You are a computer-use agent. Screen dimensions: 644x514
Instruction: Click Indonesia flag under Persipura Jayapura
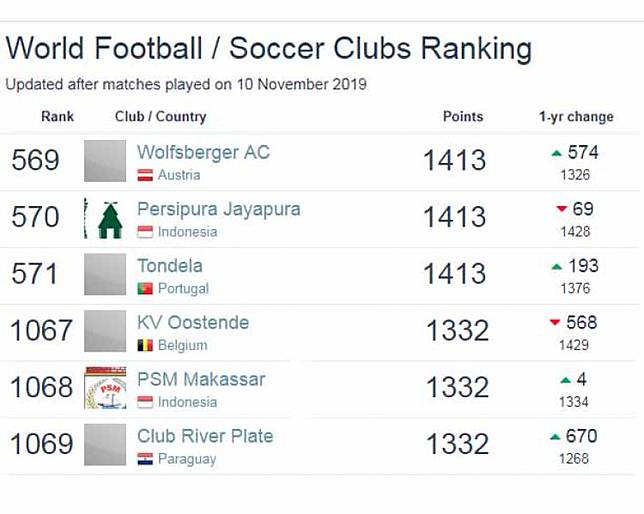click(x=145, y=232)
